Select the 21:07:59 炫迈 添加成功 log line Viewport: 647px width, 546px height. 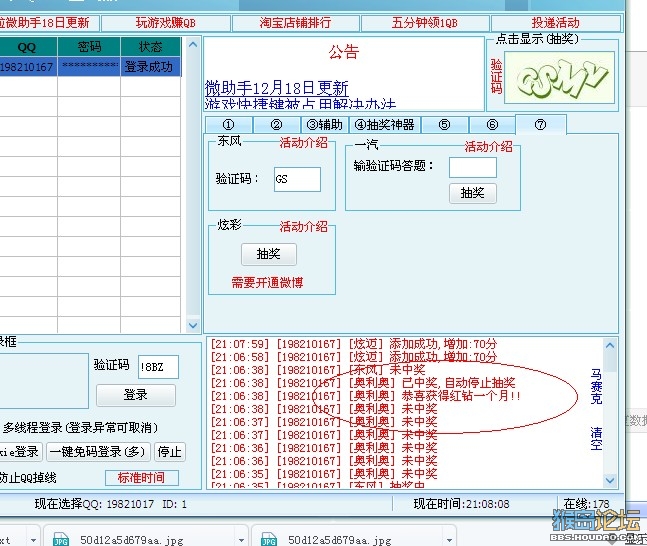(x=354, y=344)
